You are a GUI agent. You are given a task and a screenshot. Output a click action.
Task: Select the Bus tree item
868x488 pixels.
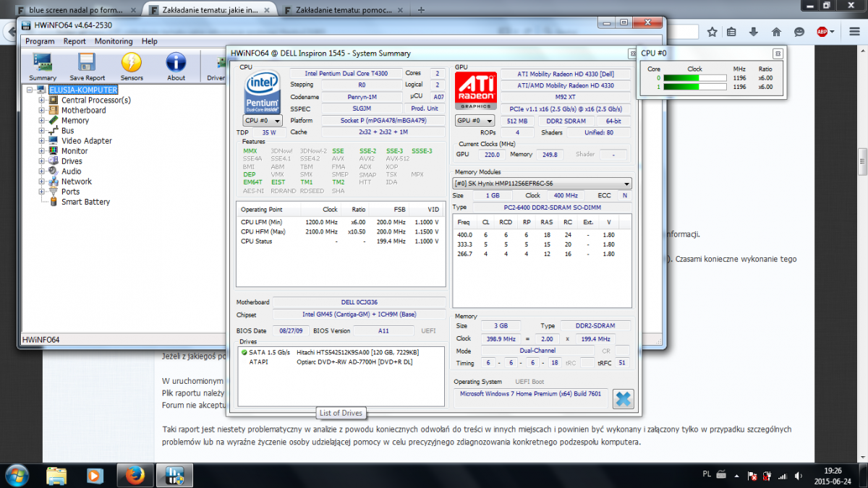[67, 131]
